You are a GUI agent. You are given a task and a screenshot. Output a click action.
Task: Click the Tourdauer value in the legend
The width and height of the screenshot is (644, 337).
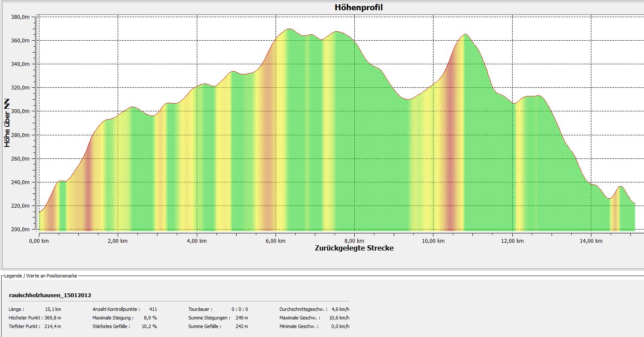240,309
